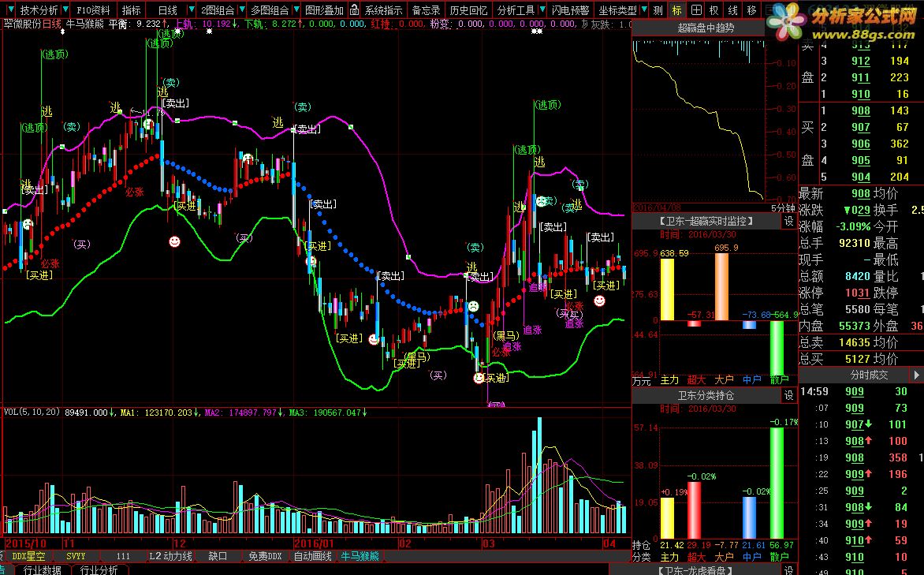Switch to 自动画线 tab

(313, 556)
